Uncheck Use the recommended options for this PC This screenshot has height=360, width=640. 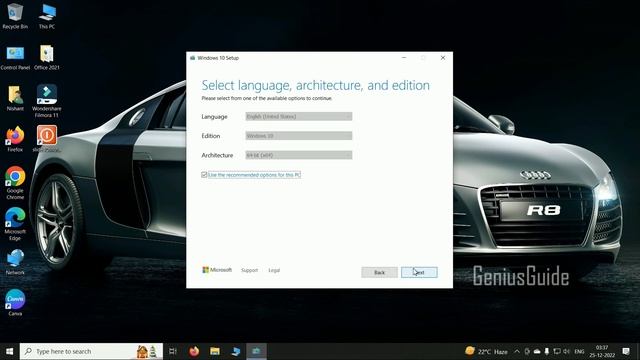204,175
